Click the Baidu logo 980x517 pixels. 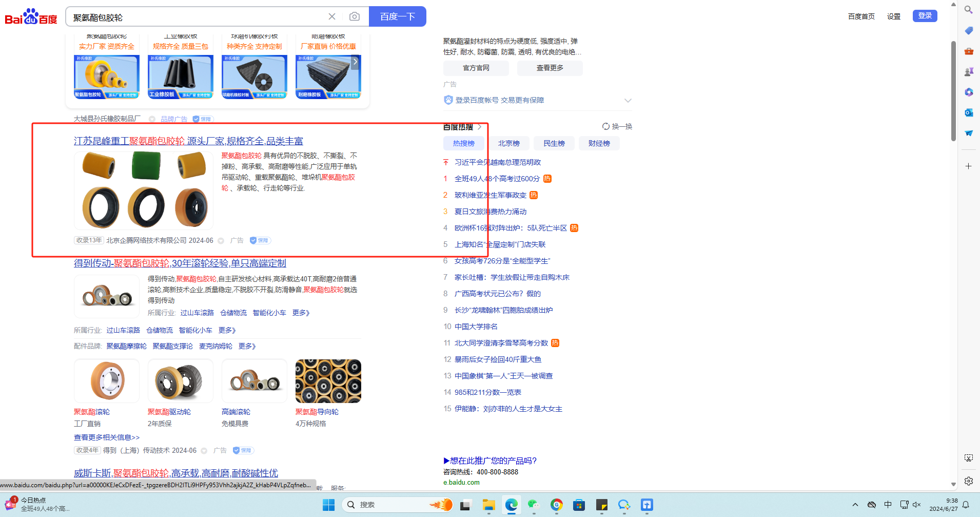pos(31,17)
